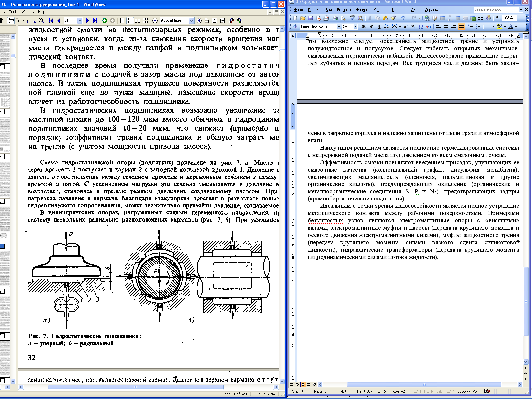Click the Print Preview icon in Word
Image resolution: width=532 pixels, height=399 pixels.
point(343,18)
